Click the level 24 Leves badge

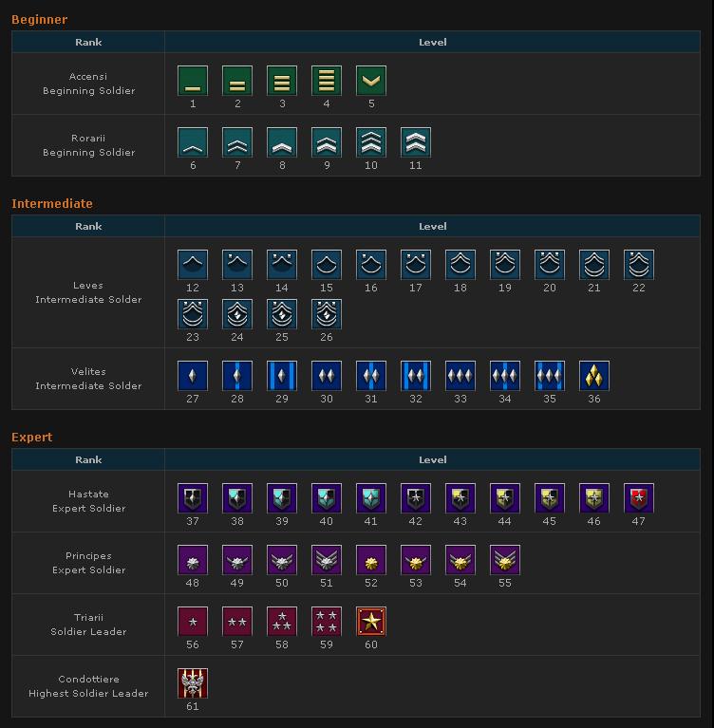[237, 314]
